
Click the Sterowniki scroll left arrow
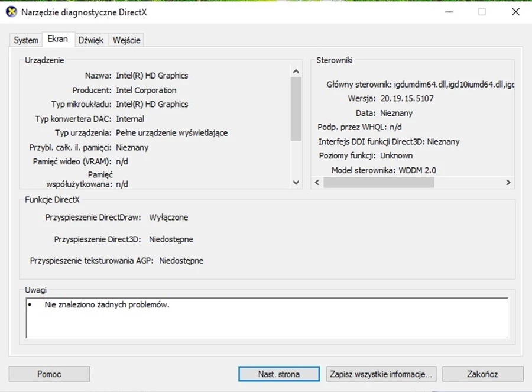click(x=317, y=182)
